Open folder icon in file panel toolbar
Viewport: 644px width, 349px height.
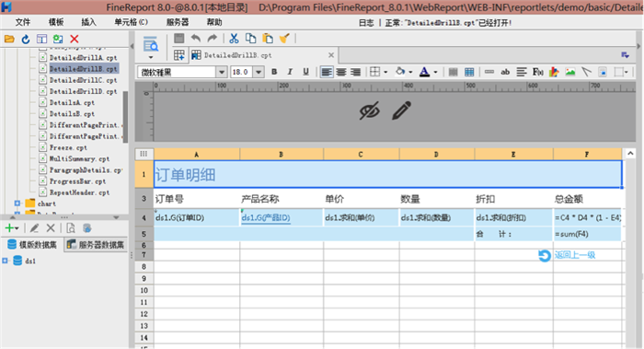click(x=9, y=39)
